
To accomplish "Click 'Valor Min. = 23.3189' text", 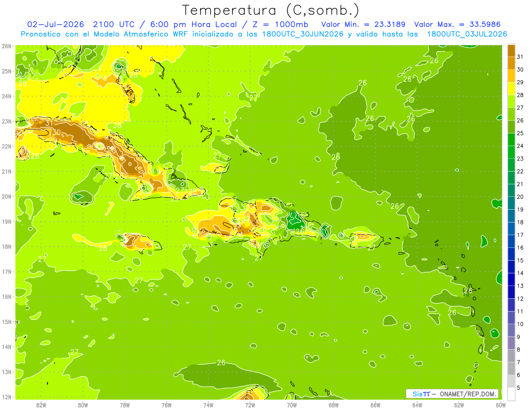I will click(364, 24).
